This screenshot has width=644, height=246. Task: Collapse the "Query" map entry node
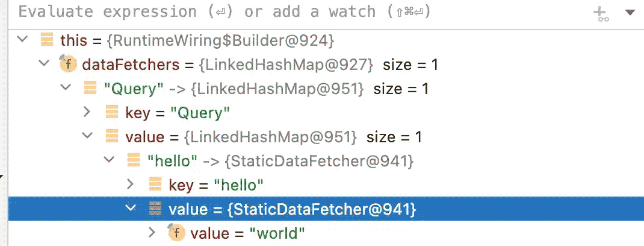66,88
